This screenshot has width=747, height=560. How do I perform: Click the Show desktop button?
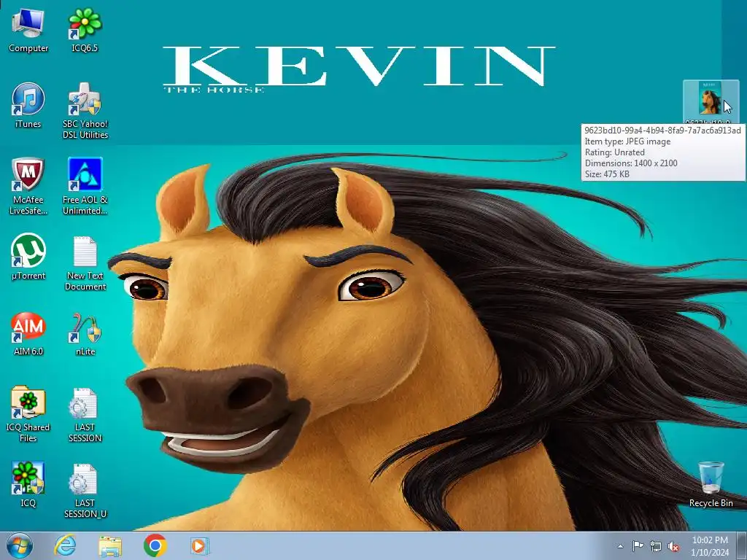coord(743,545)
